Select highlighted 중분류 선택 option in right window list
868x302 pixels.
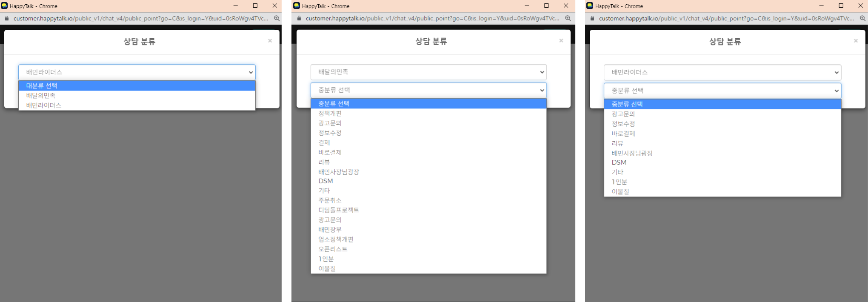click(722, 104)
